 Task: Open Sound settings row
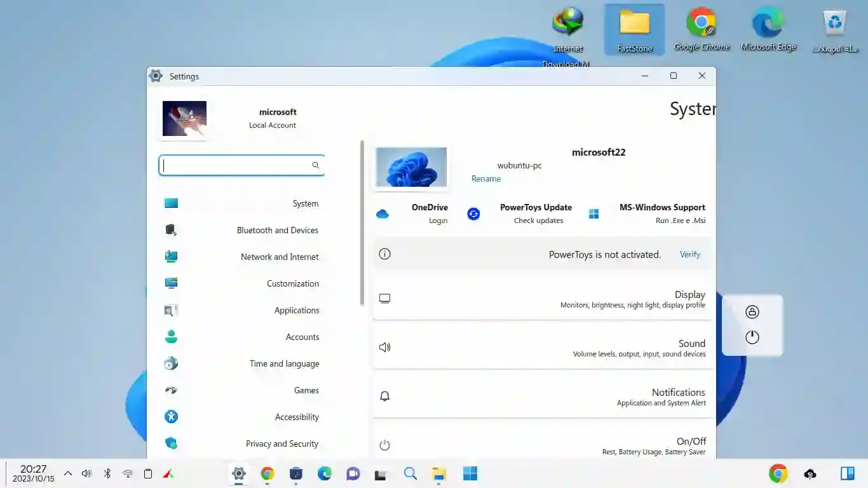click(543, 348)
